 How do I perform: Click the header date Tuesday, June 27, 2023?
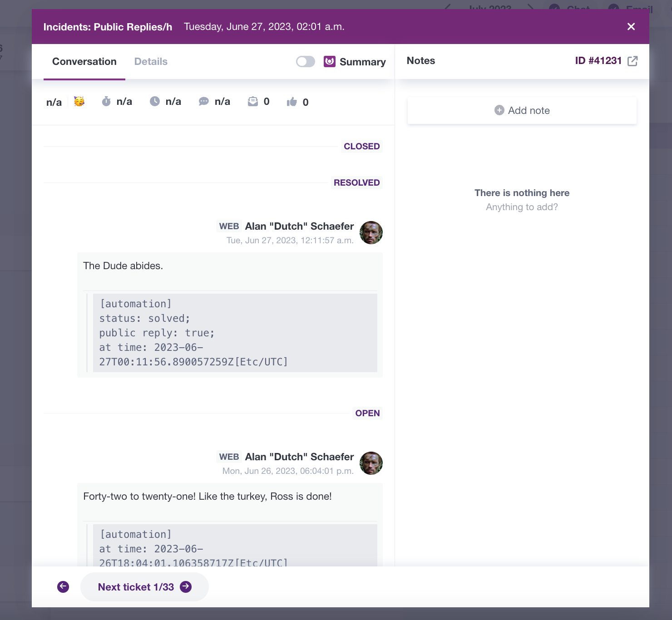pyautogui.click(x=264, y=27)
